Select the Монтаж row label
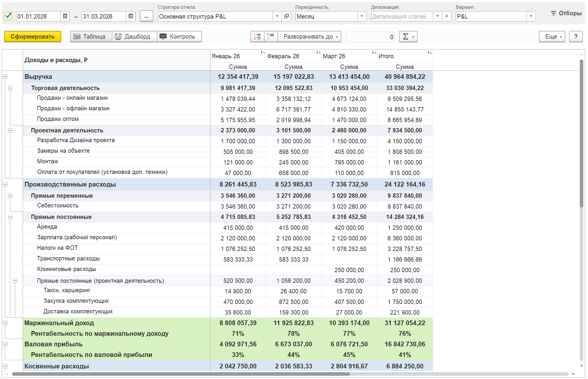 click(48, 162)
